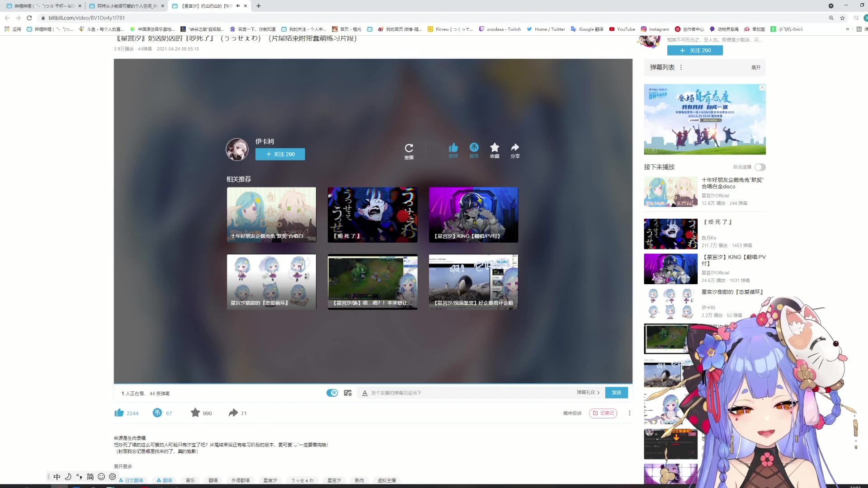Open the Instagram bookmark
Screen dimensions: 868x488
(655, 29)
